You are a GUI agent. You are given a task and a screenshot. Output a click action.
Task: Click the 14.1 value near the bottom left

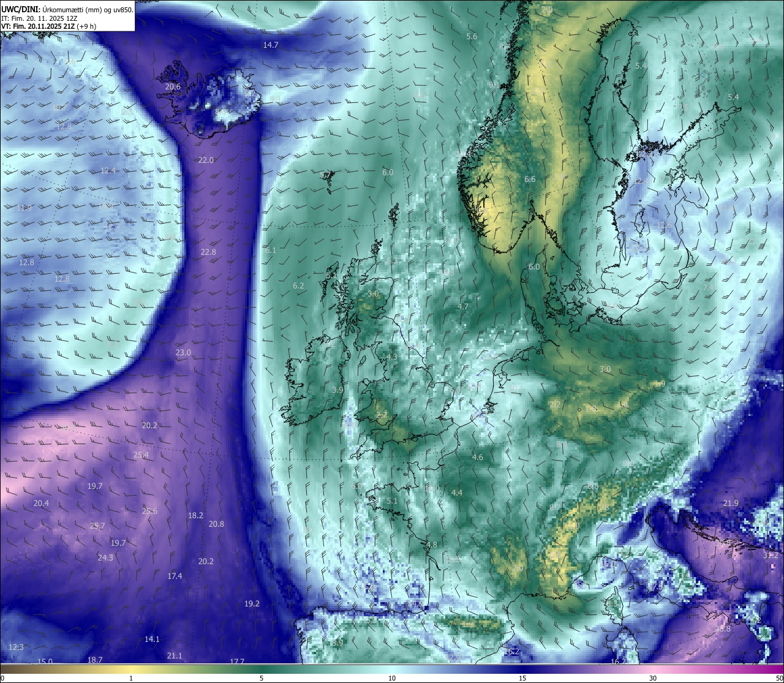(x=152, y=640)
